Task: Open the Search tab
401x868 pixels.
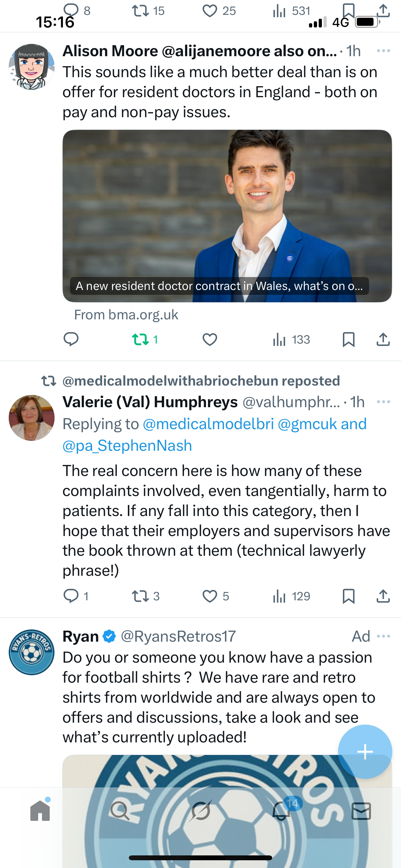Action: tap(120, 811)
